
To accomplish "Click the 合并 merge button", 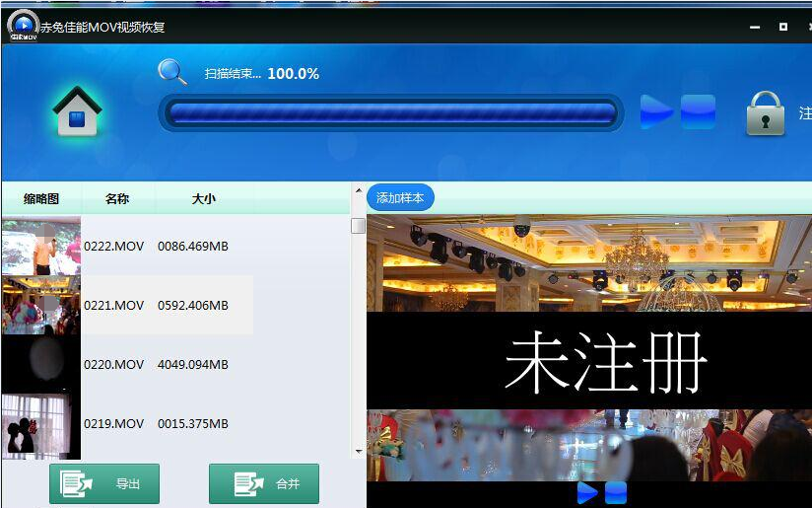I will (x=264, y=483).
